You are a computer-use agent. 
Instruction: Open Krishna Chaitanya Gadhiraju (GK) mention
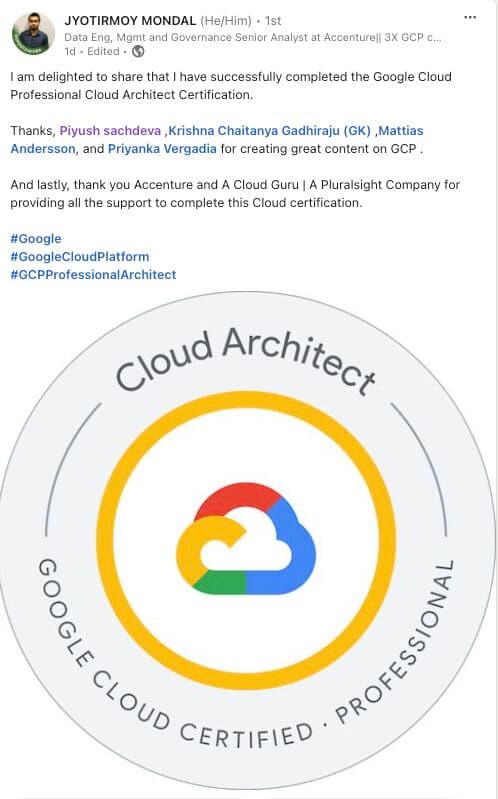[270, 131]
